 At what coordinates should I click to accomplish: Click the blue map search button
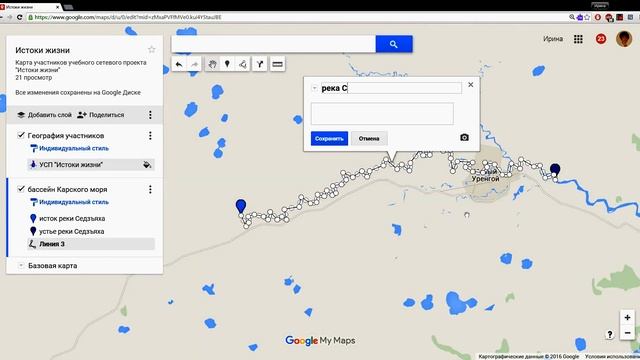[394, 44]
